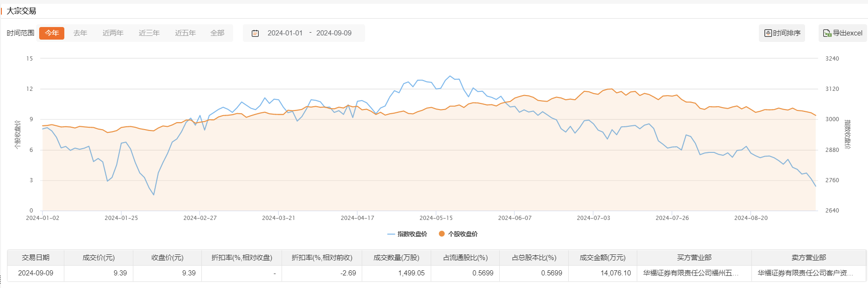
Task: Select the 今年 time range tab
Action: [52, 33]
